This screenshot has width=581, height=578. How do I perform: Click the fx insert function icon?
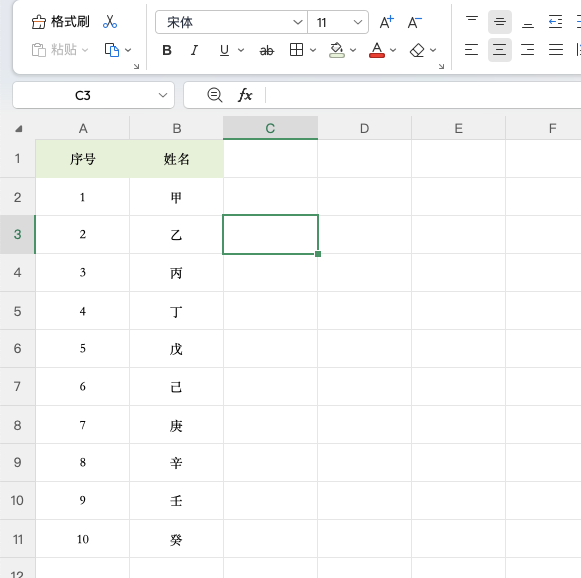[x=245, y=95]
